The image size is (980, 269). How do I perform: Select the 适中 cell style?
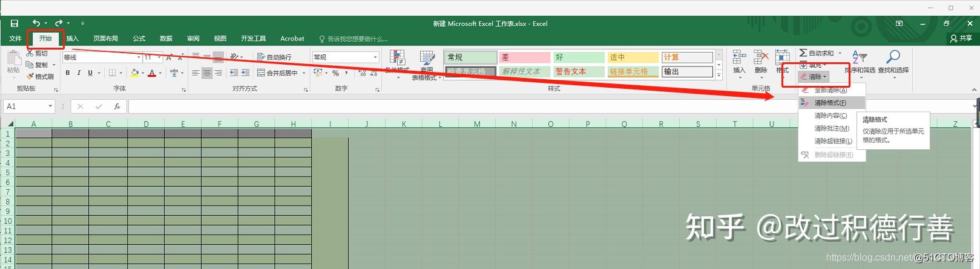tap(633, 57)
